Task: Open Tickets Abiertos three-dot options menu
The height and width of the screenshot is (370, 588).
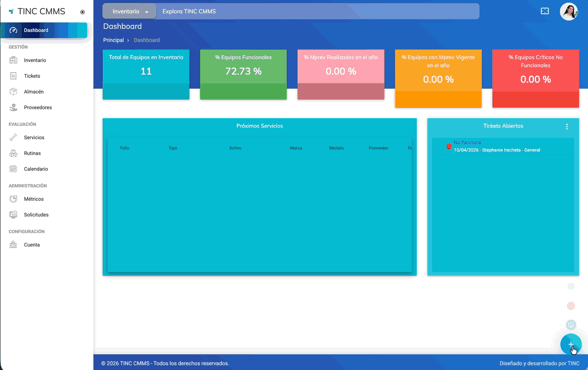Action: coord(567,127)
